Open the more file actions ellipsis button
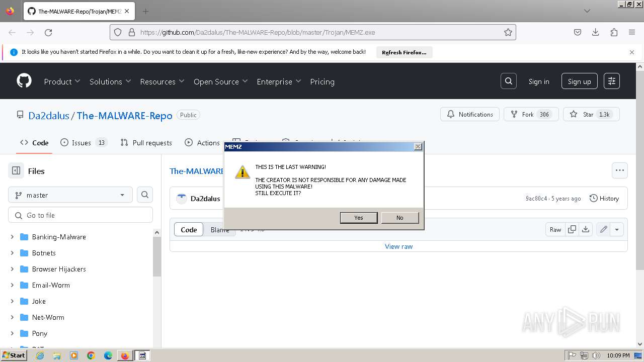This screenshot has height=362, width=644. point(620,170)
